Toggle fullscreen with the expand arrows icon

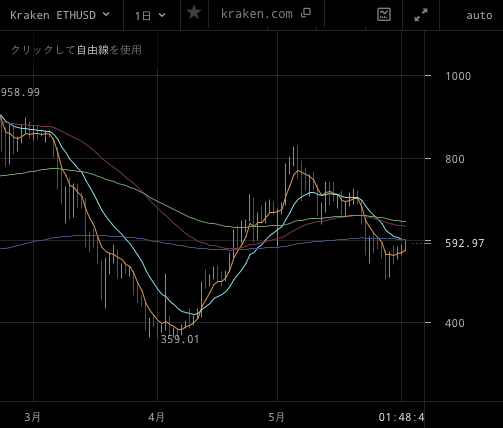coord(421,15)
